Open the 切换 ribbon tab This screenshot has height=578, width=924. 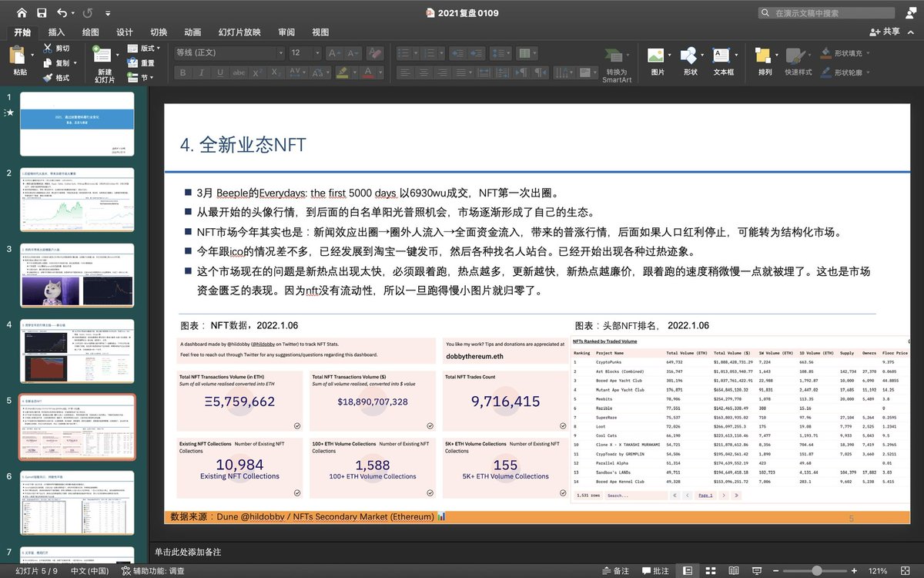click(x=159, y=32)
